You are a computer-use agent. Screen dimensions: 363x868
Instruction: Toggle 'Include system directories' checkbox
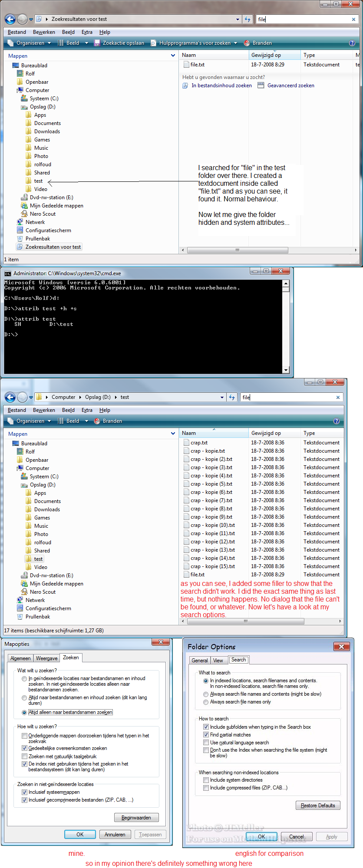(206, 780)
